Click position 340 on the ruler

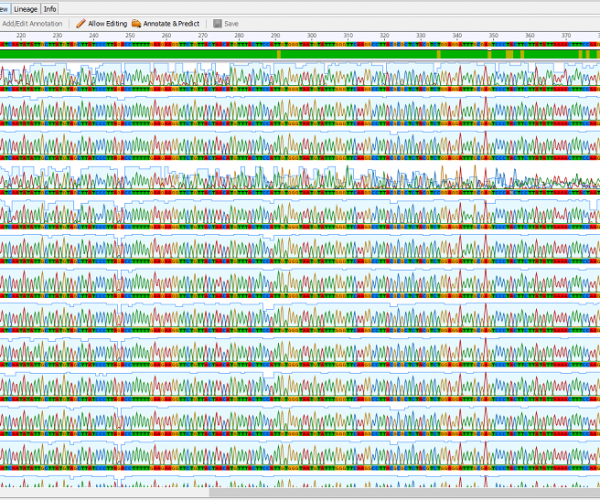[x=457, y=36]
